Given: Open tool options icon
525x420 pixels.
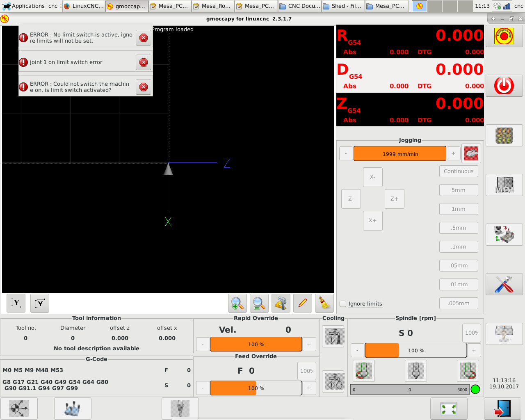Looking at the screenshot, I should (x=180, y=409).
